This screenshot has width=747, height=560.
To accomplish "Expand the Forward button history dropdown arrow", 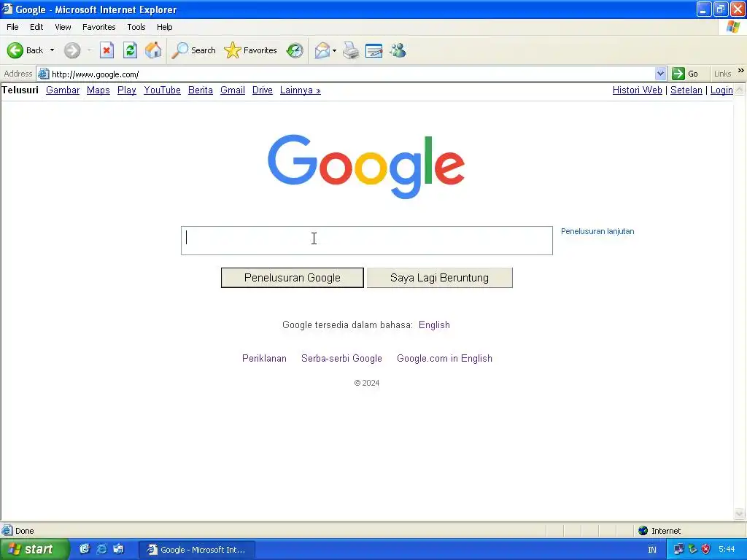I will [89, 50].
